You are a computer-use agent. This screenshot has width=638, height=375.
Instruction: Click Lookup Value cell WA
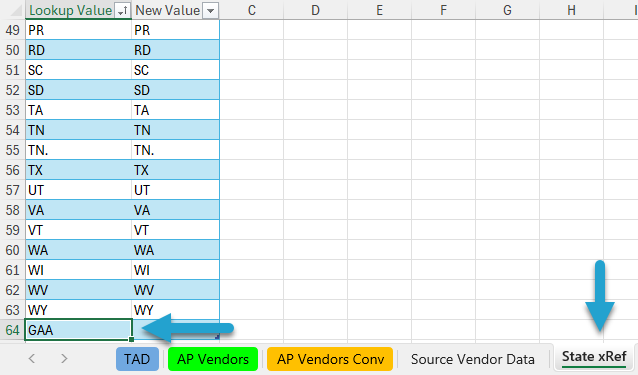tap(79, 250)
